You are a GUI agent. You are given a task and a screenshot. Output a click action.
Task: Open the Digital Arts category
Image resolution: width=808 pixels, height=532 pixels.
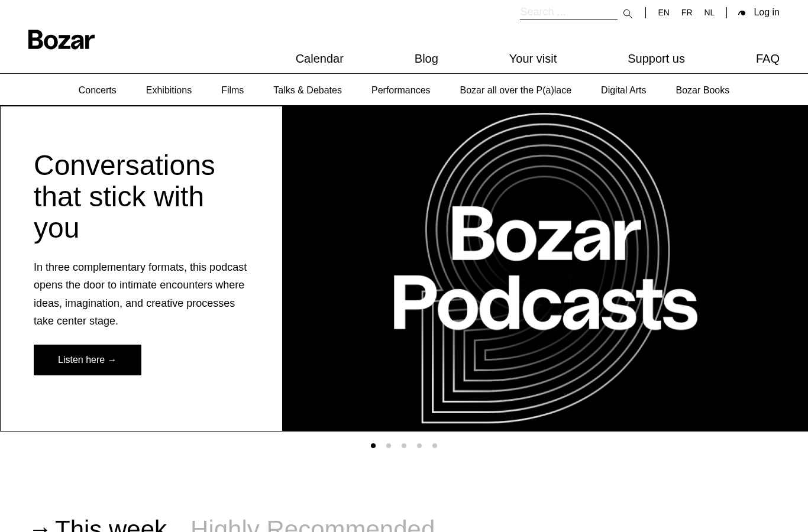point(623,90)
